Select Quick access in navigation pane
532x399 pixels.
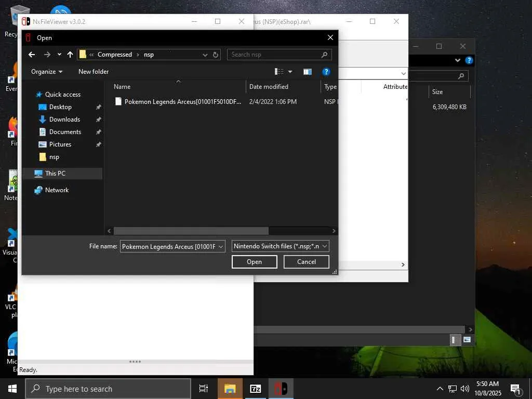[x=63, y=95]
